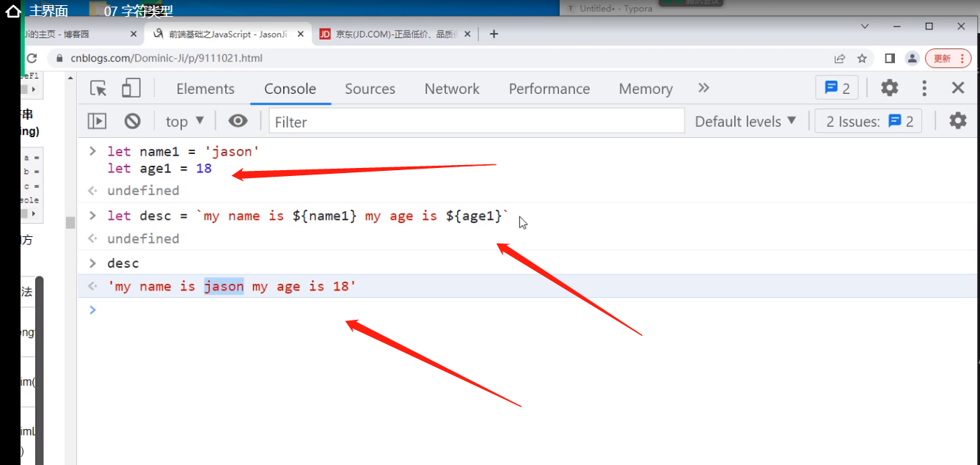The image size is (980, 465).
Task: Open the Default levels dropdown
Action: [745, 121]
